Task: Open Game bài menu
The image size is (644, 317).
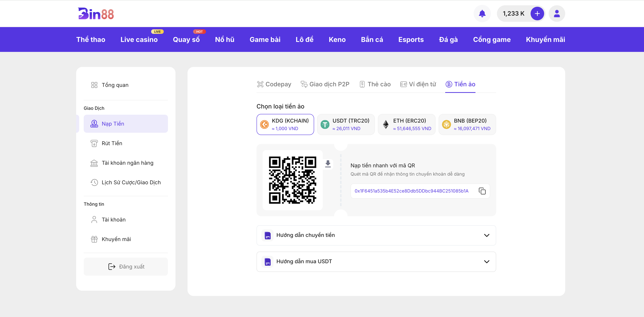Action: point(265,39)
